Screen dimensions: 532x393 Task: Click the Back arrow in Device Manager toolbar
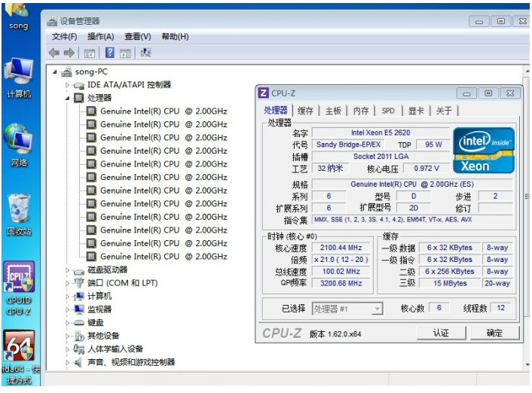[54, 53]
